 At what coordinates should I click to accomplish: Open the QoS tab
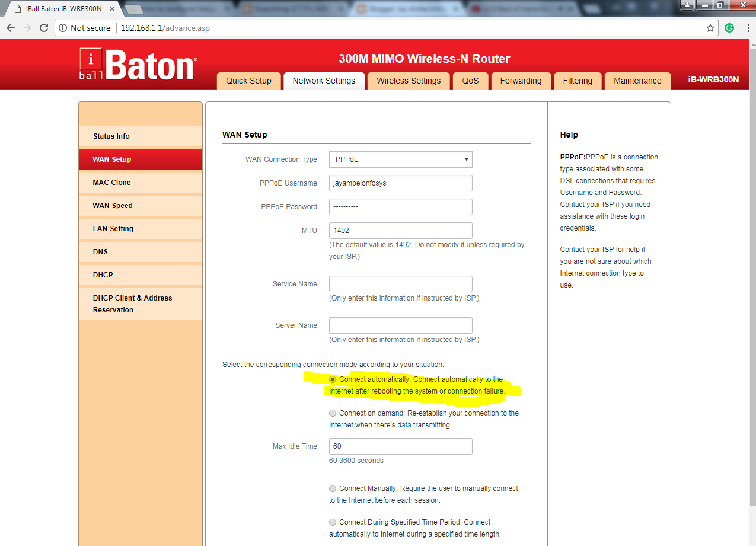coord(470,80)
